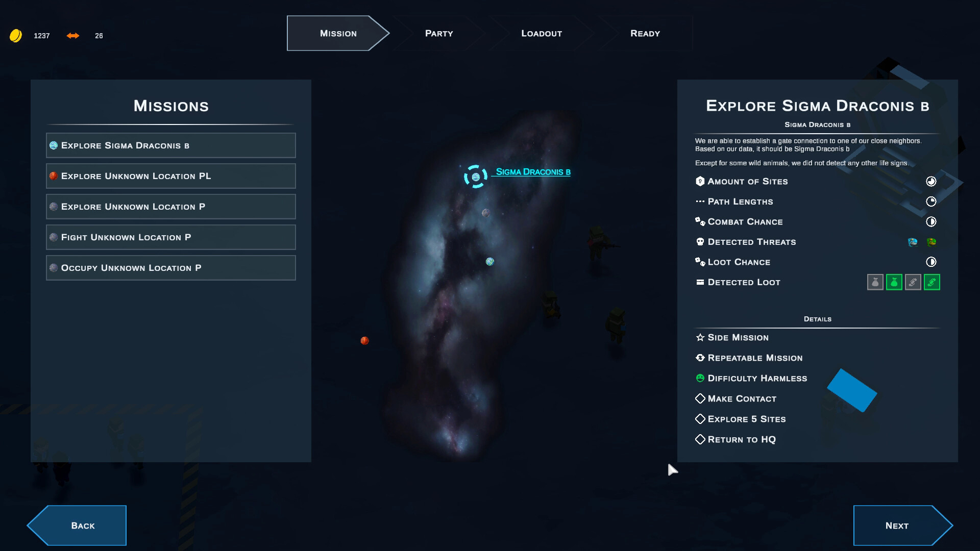Screen dimensions: 980x551
Task: Click the gold coin currency icon
Action: [16, 36]
